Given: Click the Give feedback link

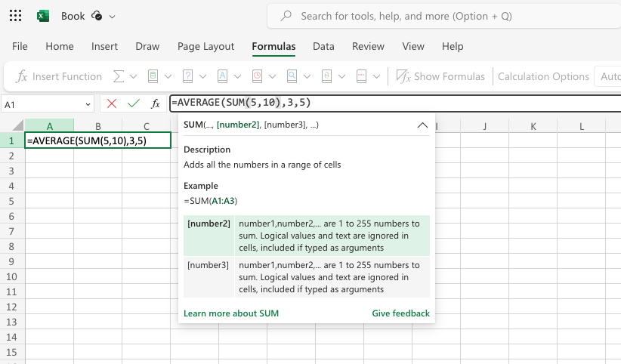Looking at the screenshot, I should coord(400,313).
